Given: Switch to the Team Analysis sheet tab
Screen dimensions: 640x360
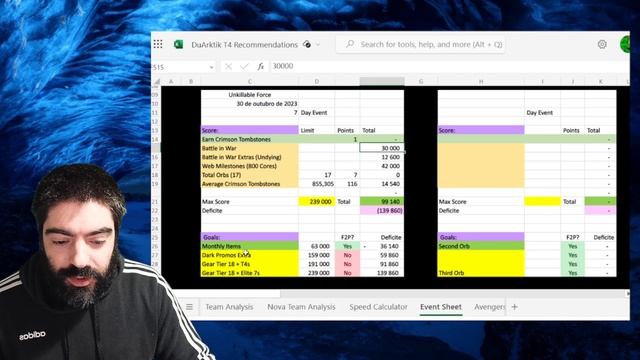Looking at the screenshot, I should tap(229, 307).
